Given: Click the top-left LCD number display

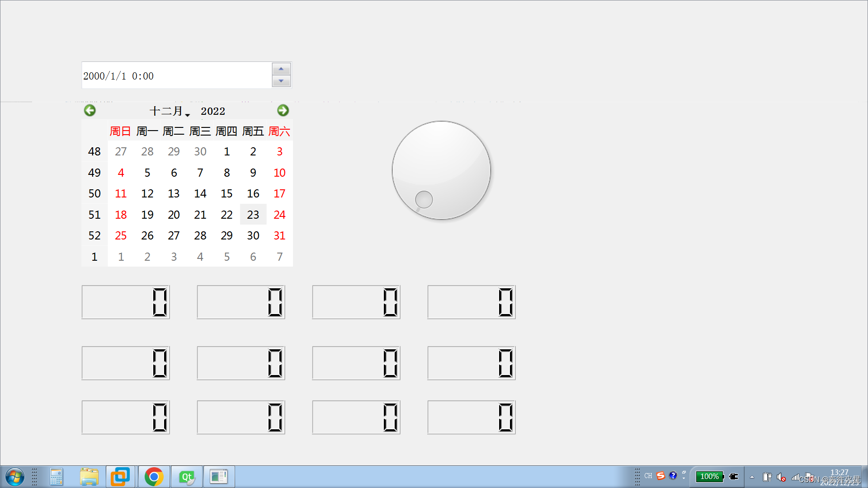Looking at the screenshot, I should (x=126, y=302).
